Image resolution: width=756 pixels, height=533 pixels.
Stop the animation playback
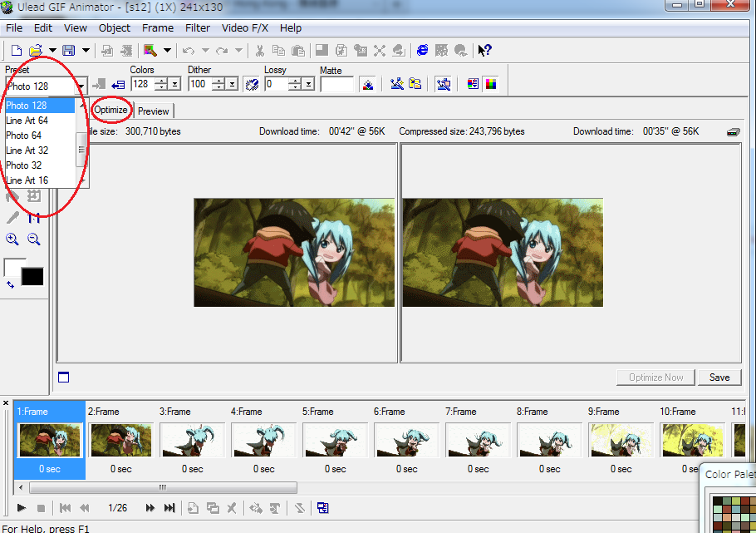tap(41, 508)
